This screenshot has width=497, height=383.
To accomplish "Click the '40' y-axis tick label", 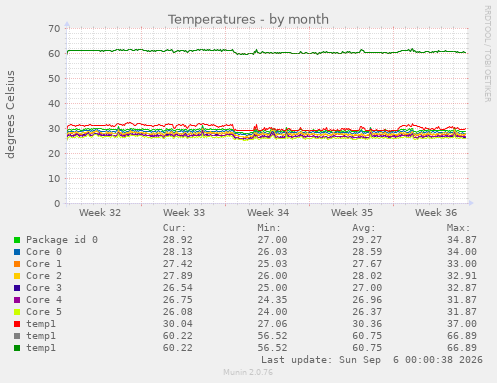I will [x=54, y=104].
